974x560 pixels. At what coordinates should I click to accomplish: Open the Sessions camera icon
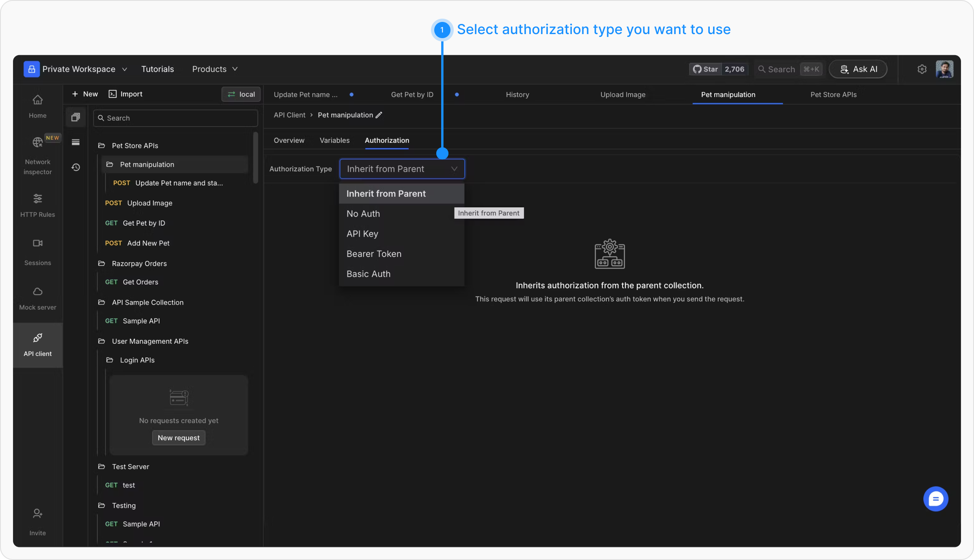[37, 243]
